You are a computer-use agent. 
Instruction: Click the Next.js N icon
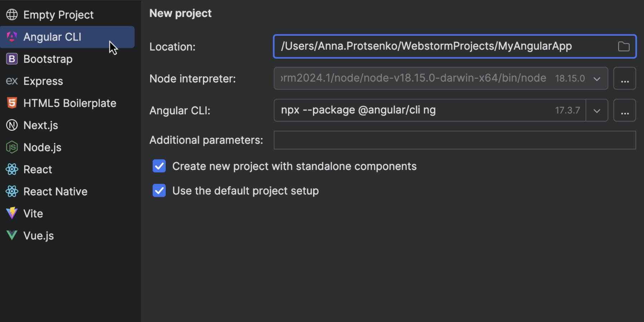point(12,125)
